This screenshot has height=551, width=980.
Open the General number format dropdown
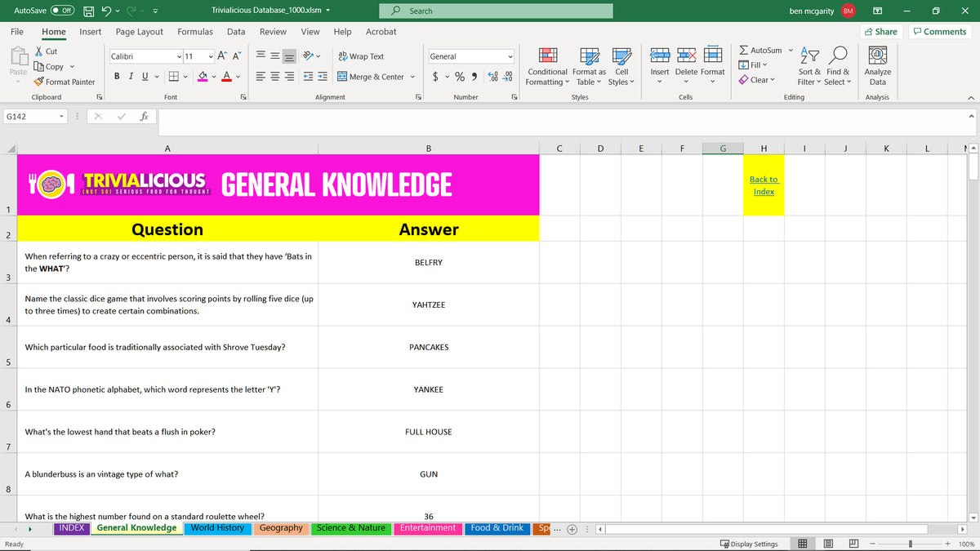tap(510, 56)
